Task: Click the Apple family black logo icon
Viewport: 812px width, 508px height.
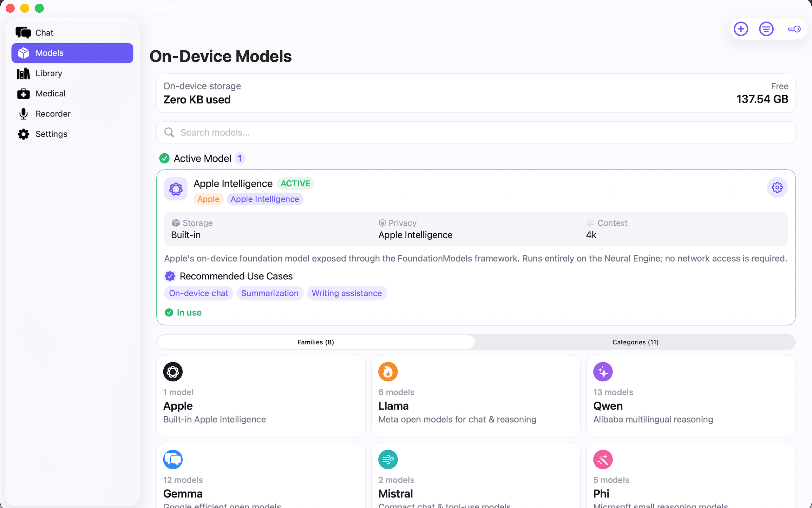Action: coord(173,371)
